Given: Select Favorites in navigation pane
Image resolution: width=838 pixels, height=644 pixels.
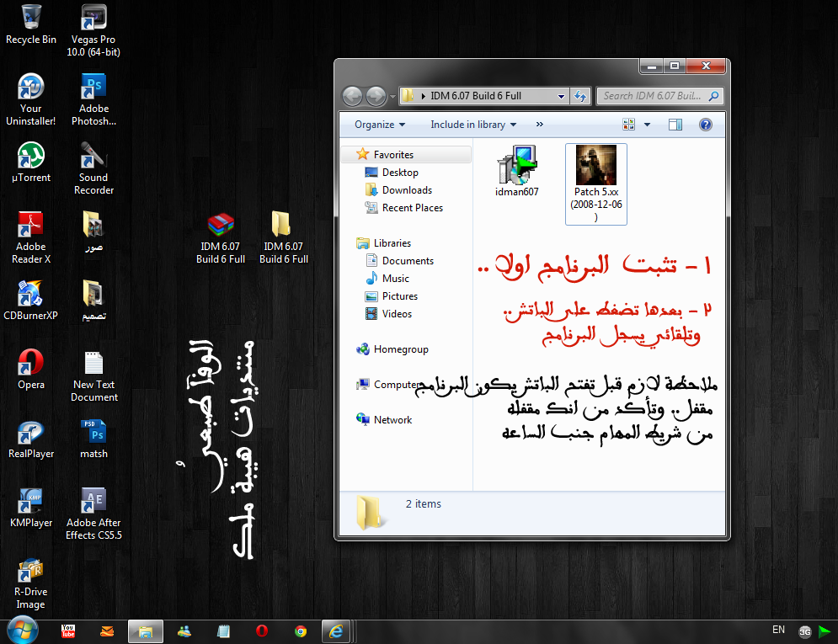Looking at the screenshot, I should pos(407,154).
